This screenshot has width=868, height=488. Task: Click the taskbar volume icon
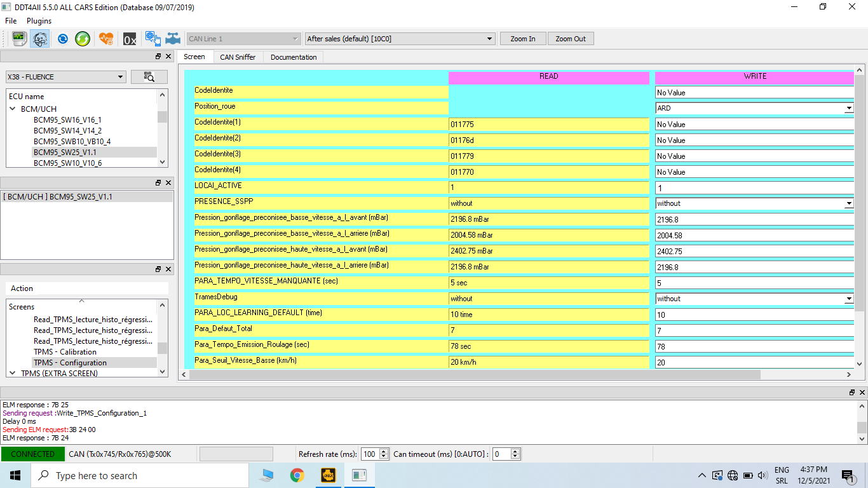tap(763, 475)
